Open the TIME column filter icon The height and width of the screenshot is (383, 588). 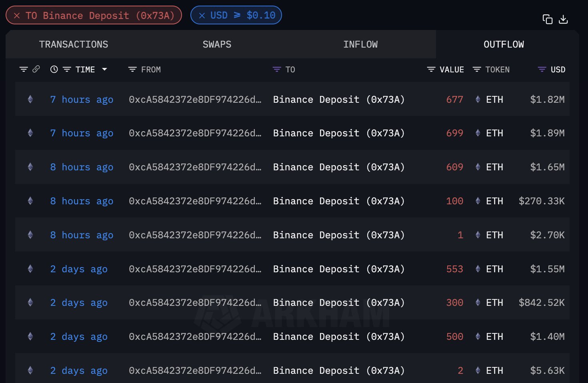click(x=67, y=70)
